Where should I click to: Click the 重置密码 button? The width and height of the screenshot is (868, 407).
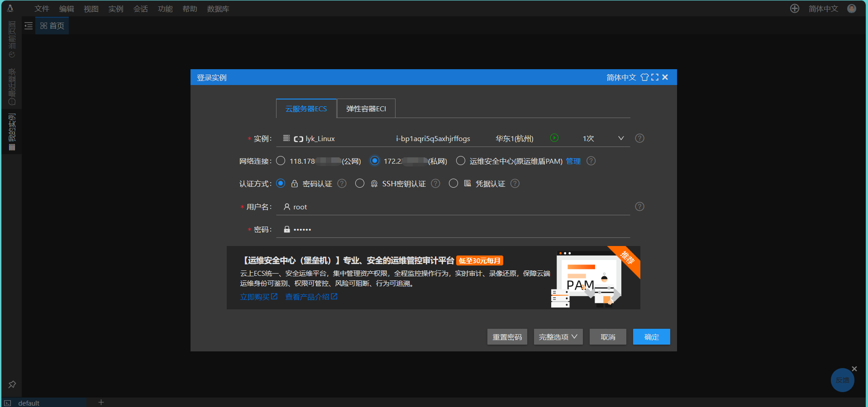coord(507,337)
